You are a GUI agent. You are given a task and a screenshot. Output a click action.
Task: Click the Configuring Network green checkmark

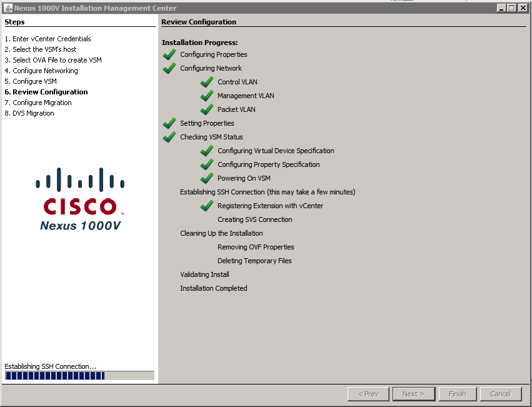click(169, 68)
